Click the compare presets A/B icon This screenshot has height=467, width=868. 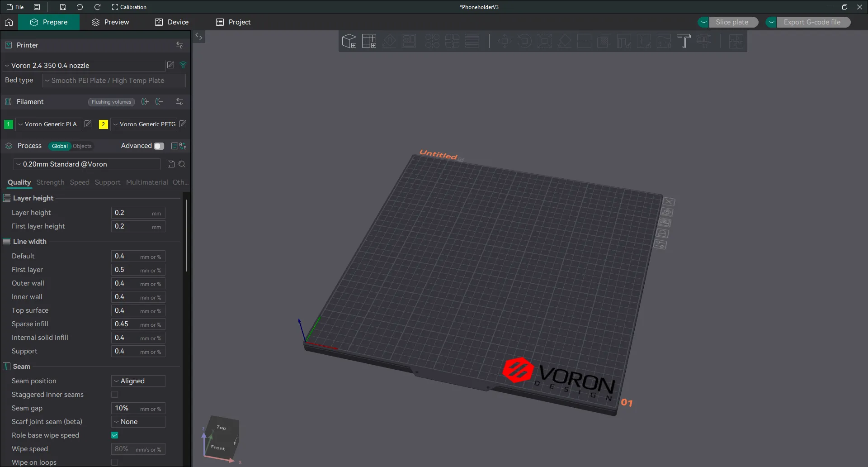(x=183, y=146)
